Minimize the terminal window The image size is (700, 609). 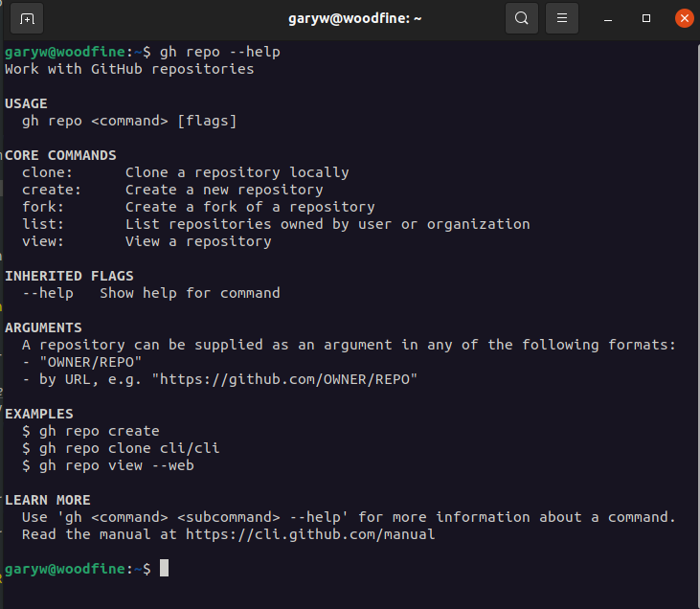608,19
